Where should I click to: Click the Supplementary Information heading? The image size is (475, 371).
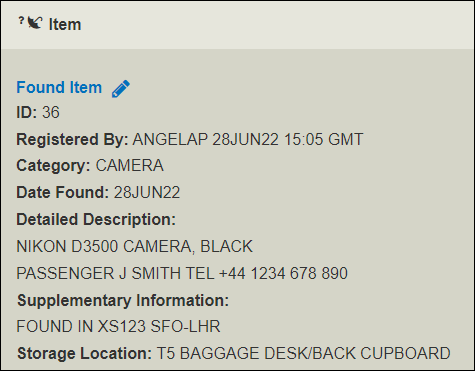(123, 300)
